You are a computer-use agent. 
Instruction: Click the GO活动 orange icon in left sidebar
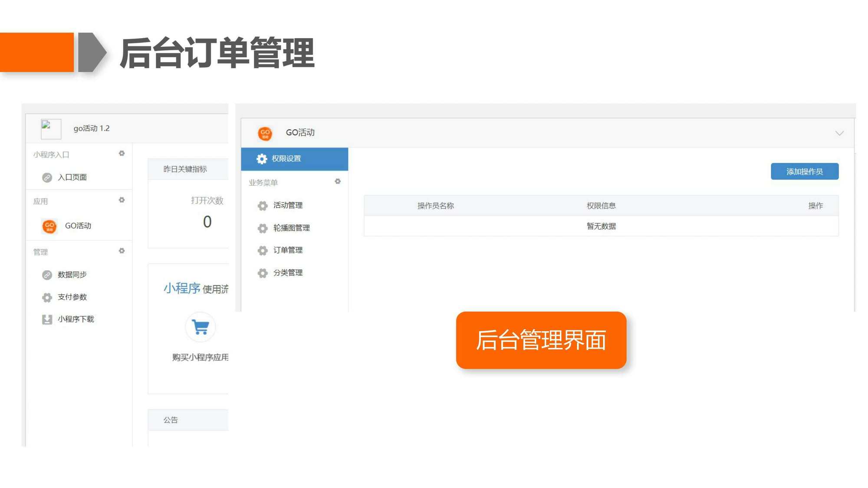pyautogui.click(x=49, y=226)
